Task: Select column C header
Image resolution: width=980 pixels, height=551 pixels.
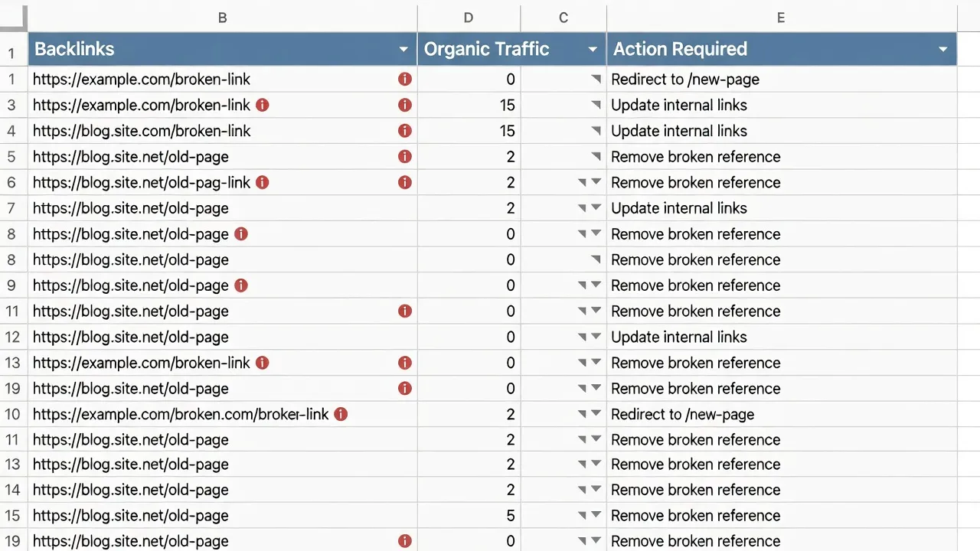Action: coord(563,18)
